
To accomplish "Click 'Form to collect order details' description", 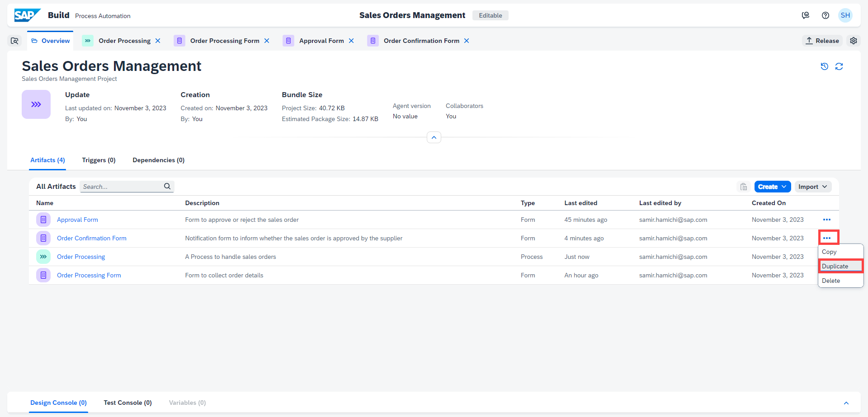I will (x=224, y=275).
